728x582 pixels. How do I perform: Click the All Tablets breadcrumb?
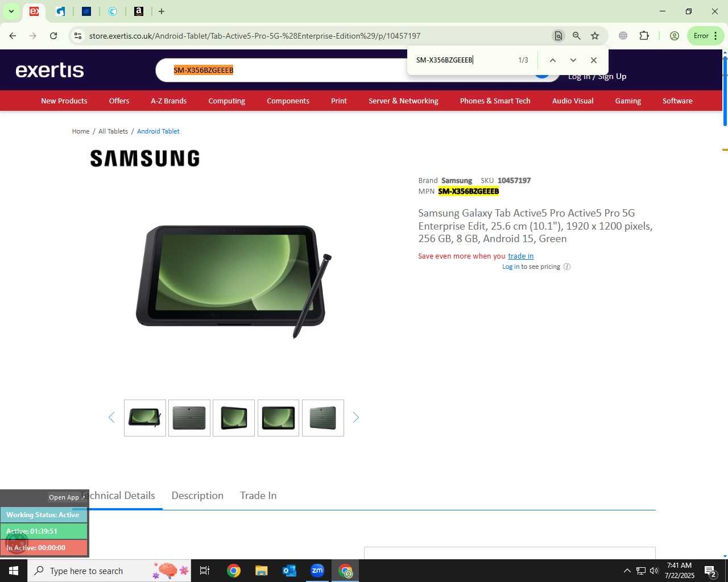pos(113,131)
